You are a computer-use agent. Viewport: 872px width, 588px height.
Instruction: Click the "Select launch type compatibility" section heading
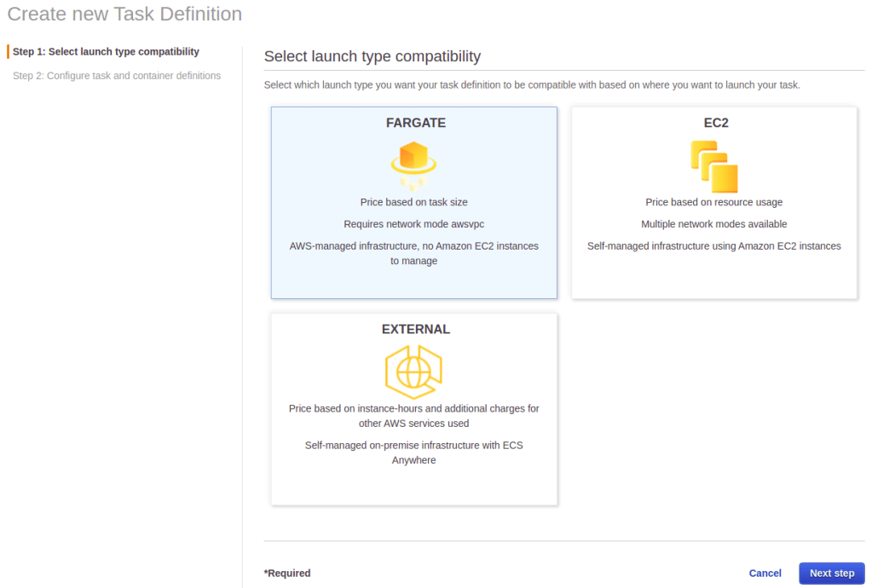[372, 56]
